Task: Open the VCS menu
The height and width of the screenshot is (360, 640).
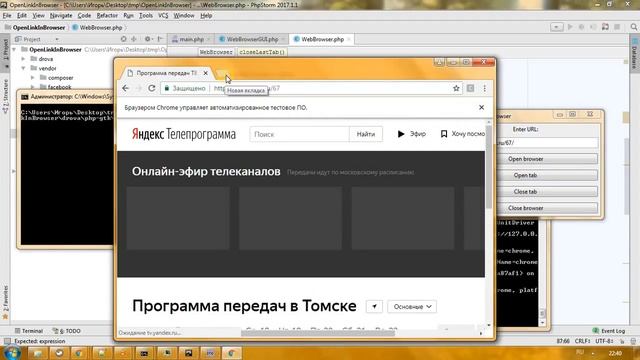Action: (x=163, y=16)
